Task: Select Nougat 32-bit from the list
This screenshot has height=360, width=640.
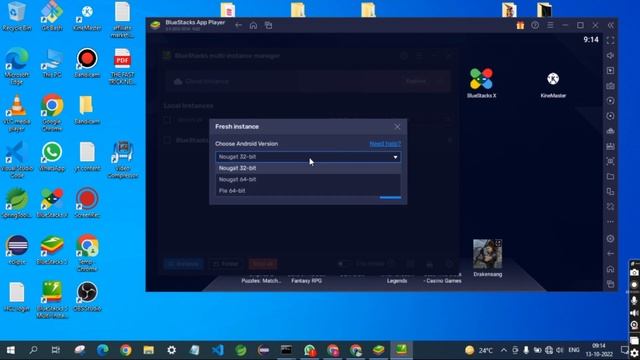Action: point(308,168)
